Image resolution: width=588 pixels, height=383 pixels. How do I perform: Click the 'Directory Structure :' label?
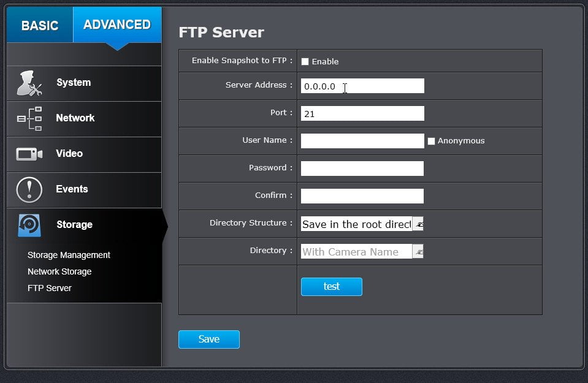(x=251, y=223)
